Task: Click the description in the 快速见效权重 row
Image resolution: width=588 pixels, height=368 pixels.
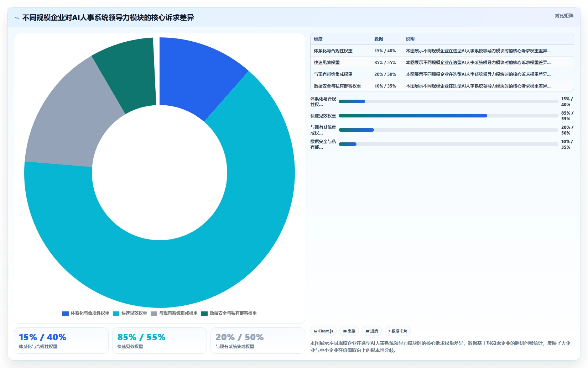Action: [x=478, y=63]
